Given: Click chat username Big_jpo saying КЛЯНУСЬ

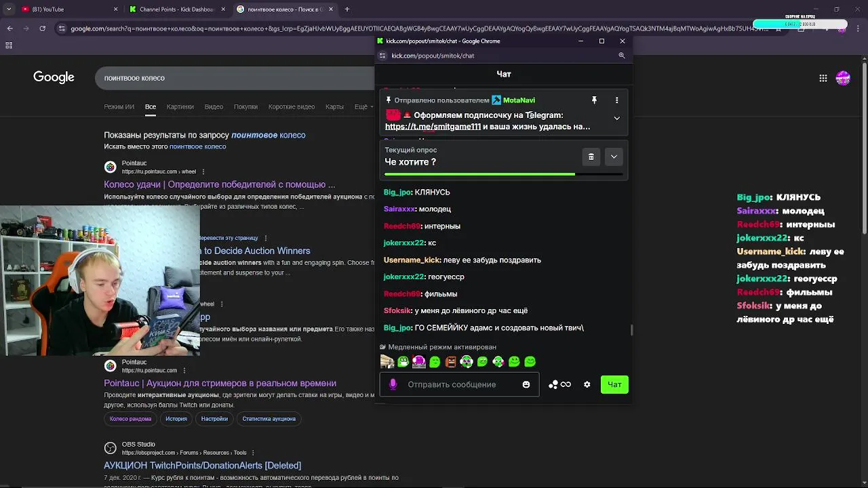Looking at the screenshot, I should pos(397,192).
